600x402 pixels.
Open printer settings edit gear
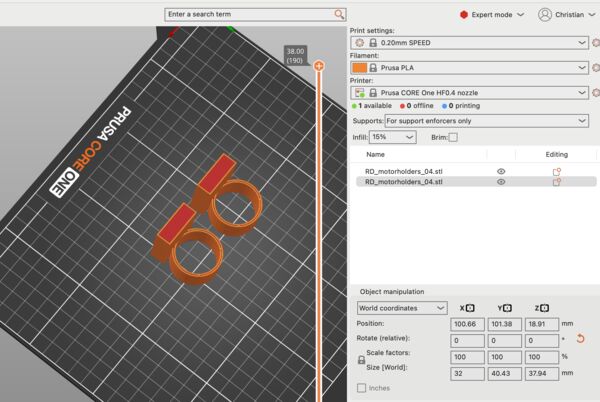pos(595,93)
